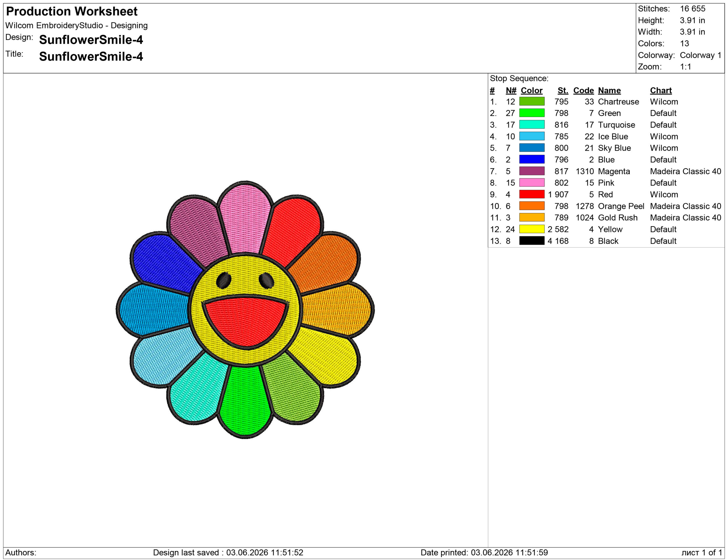Click code '1278' in the Orange Peel row

coord(585,206)
